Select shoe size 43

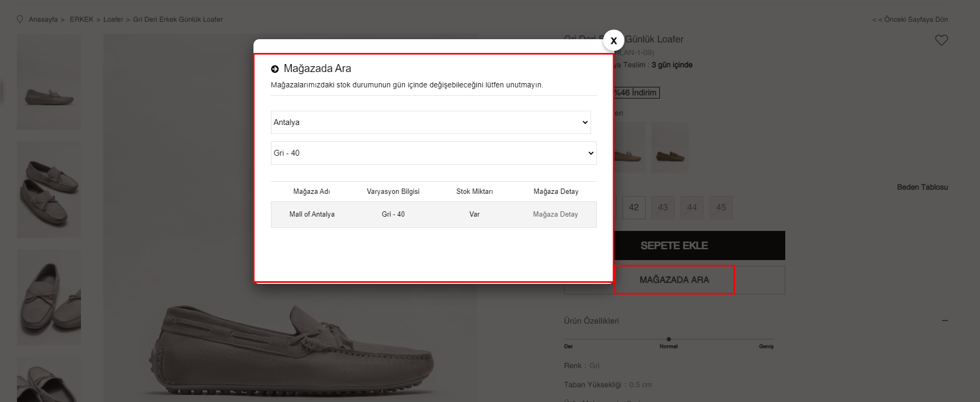tap(663, 208)
